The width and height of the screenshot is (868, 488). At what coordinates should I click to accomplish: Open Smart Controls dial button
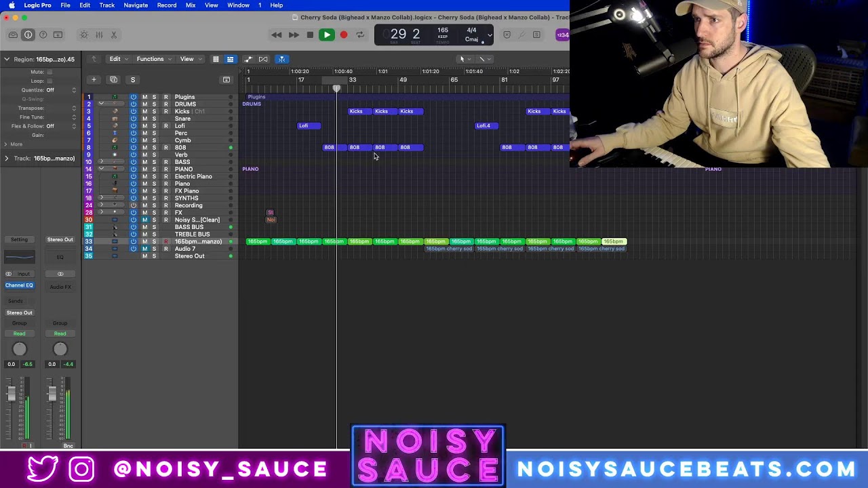point(83,35)
